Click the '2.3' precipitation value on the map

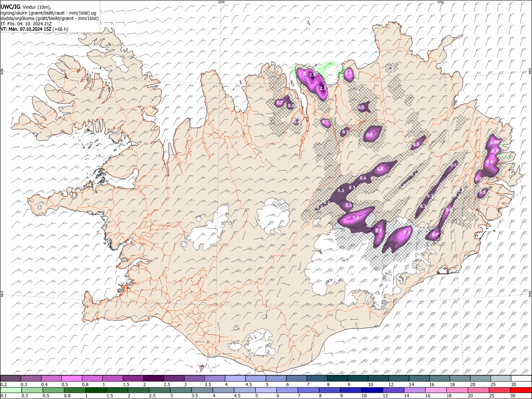(323, 88)
